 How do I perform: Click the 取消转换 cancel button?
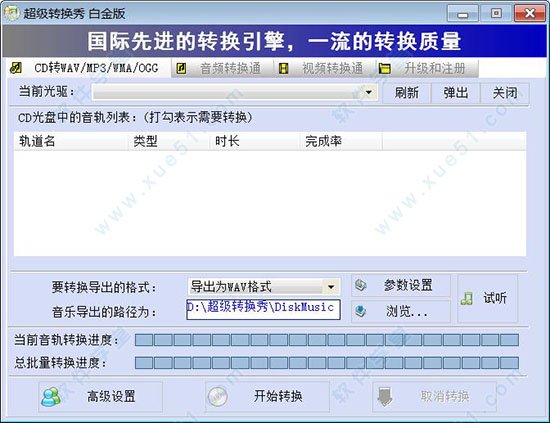tap(434, 397)
